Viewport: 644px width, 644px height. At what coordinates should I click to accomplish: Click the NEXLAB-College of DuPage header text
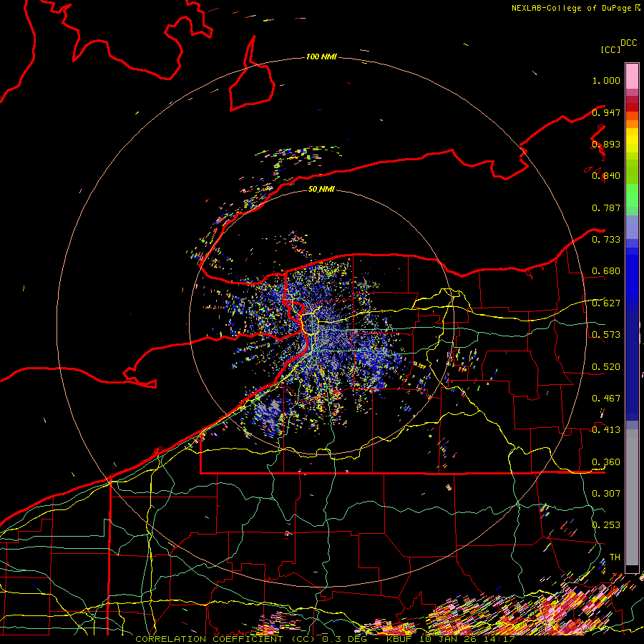tap(572, 8)
